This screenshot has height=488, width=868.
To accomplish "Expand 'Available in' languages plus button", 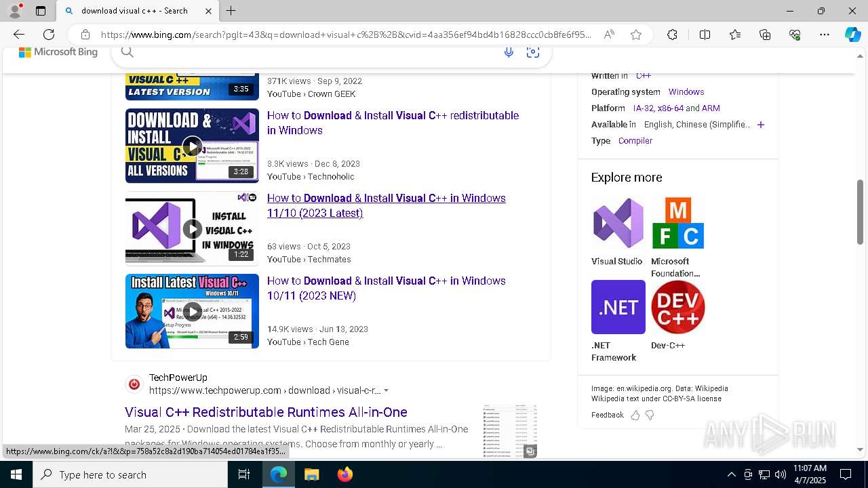I will tap(761, 125).
